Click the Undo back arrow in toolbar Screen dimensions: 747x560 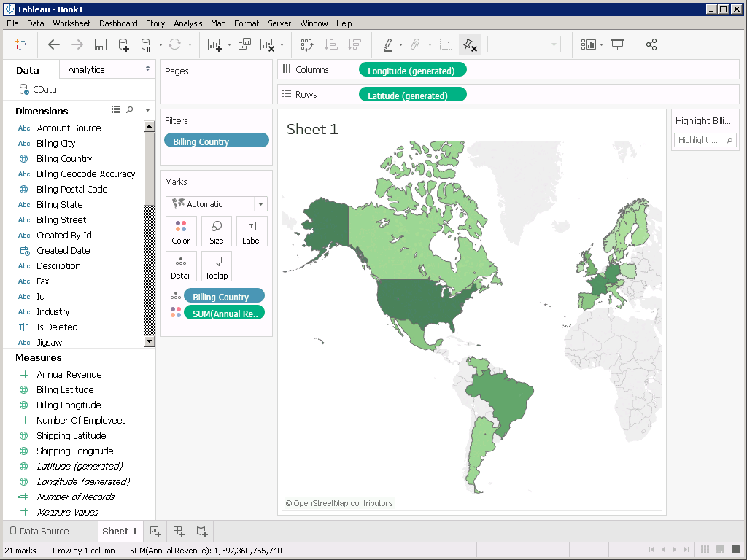point(54,44)
